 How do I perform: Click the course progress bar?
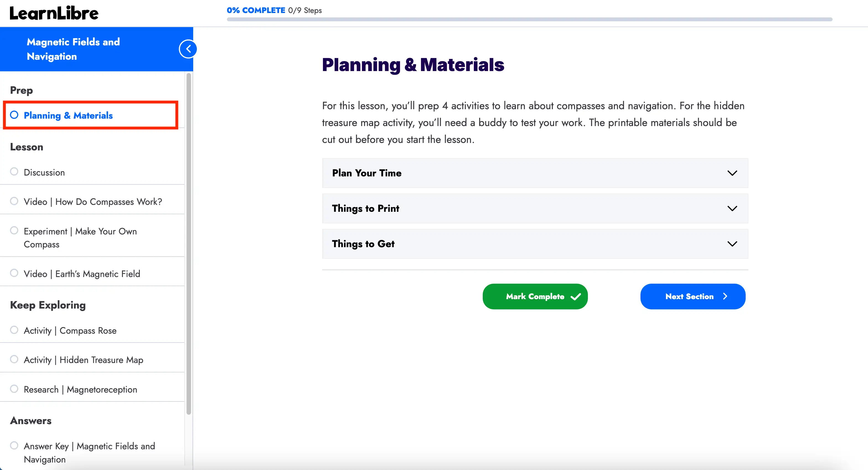pyautogui.click(x=529, y=19)
